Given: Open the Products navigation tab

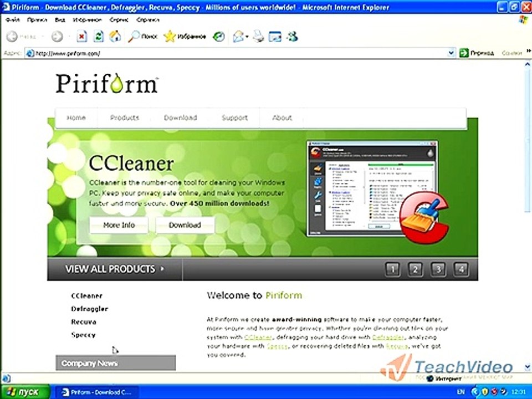Looking at the screenshot, I should coord(125,117).
